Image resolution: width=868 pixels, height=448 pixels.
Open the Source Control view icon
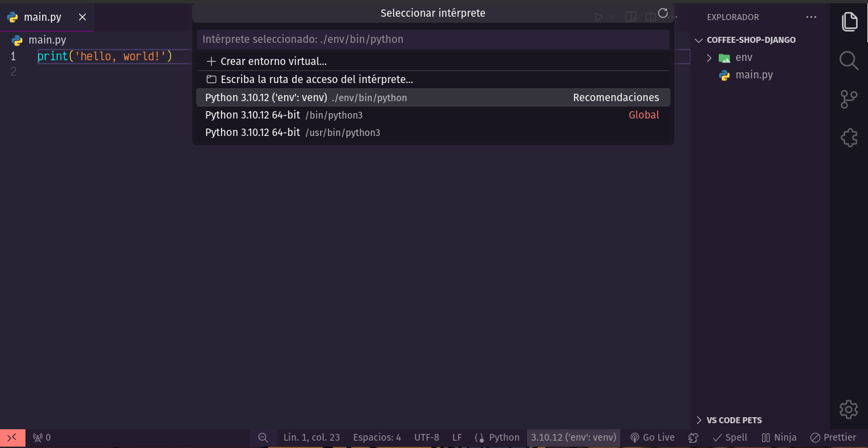pyautogui.click(x=849, y=100)
